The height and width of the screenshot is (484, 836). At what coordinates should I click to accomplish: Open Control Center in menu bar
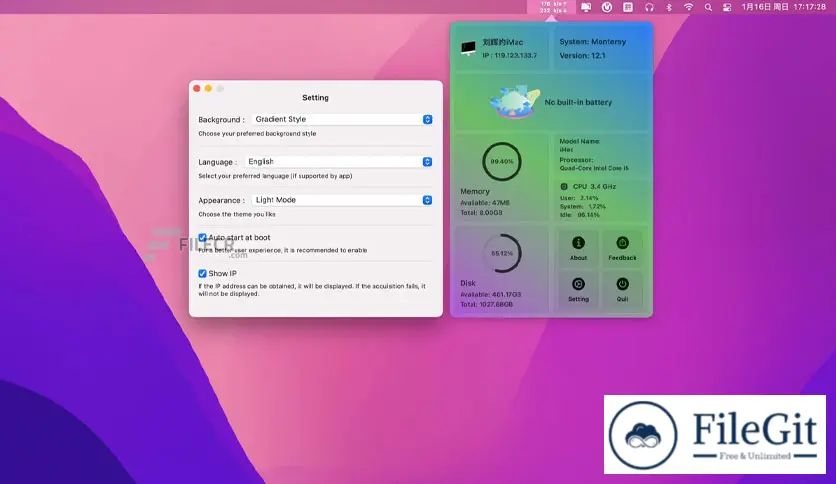pyautogui.click(x=727, y=7)
